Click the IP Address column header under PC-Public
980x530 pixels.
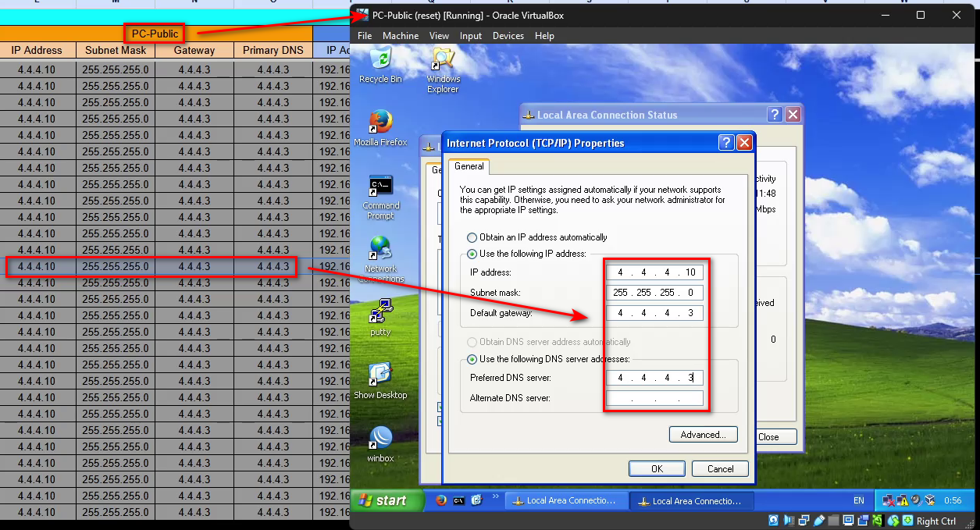37,50
